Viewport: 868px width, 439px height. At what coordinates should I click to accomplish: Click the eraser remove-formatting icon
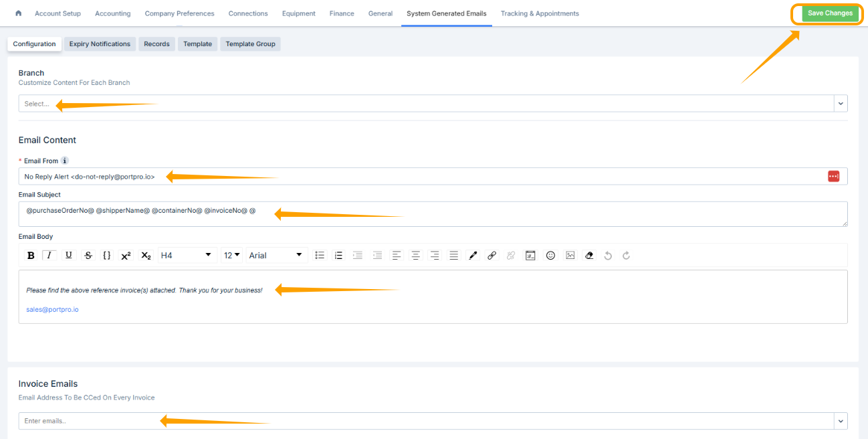(x=589, y=256)
